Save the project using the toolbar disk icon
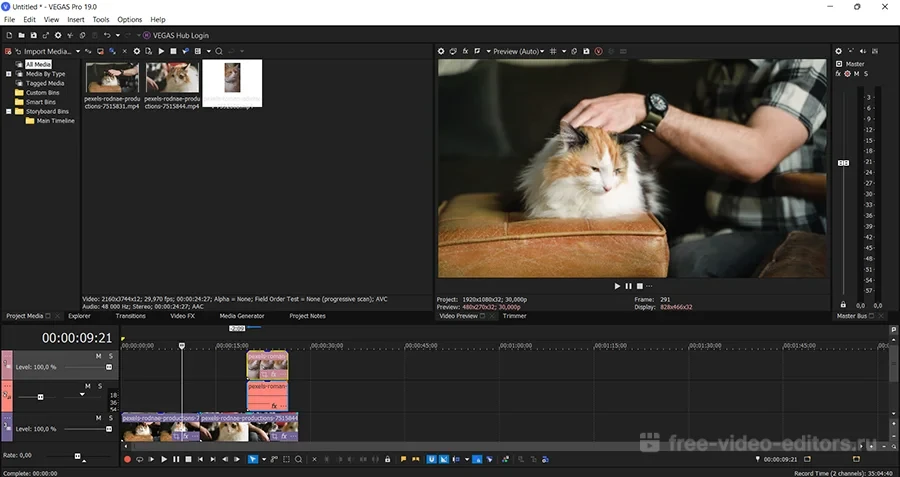 pyautogui.click(x=33, y=35)
